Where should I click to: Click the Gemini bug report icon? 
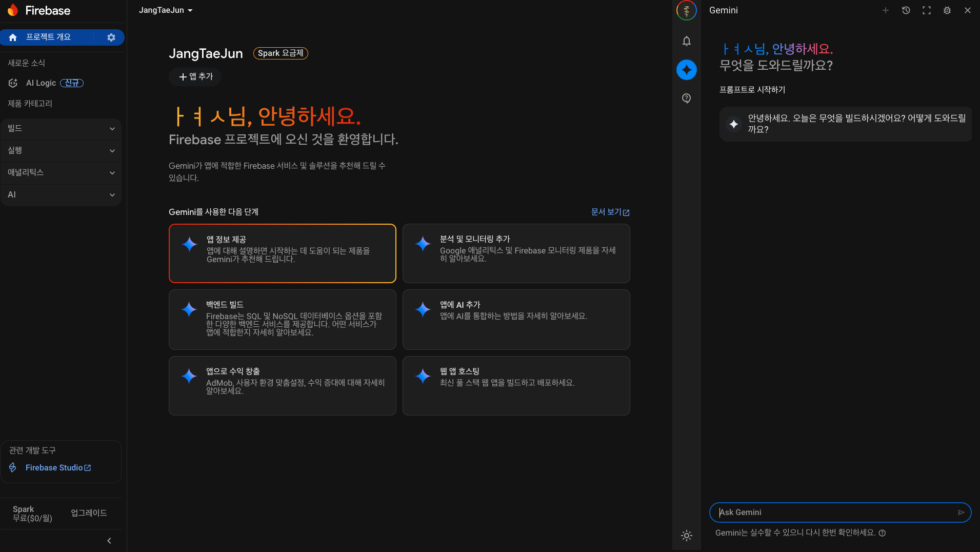pyautogui.click(x=947, y=10)
